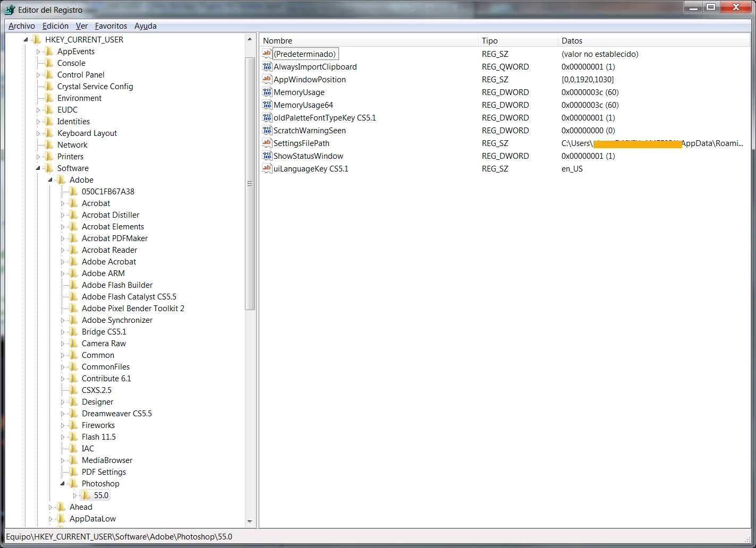Collapse the Photoshop key arrow
This screenshot has height=548, width=756.
point(63,484)
